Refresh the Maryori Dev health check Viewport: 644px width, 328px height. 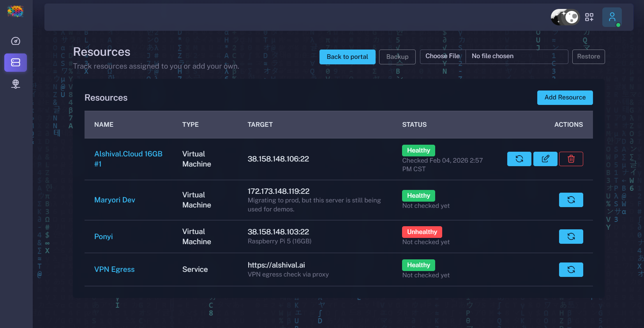571,200
